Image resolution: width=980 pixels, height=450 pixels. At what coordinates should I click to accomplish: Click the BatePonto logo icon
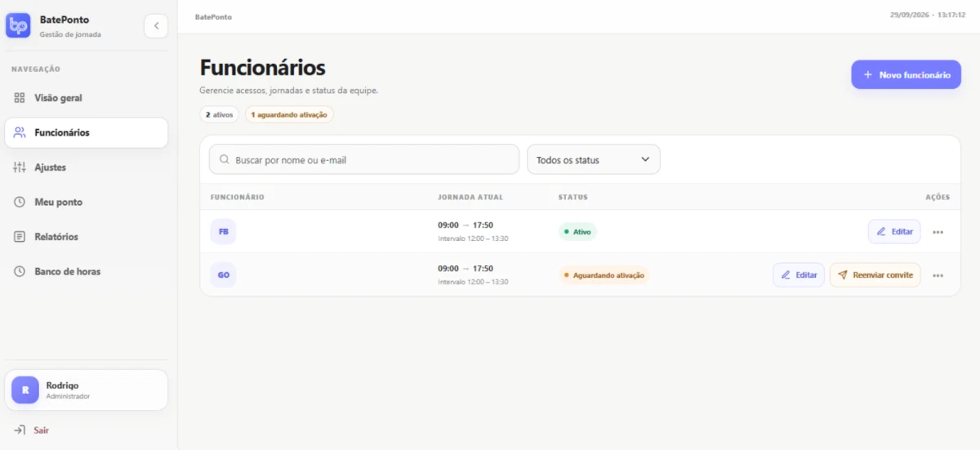coord(18,25)
